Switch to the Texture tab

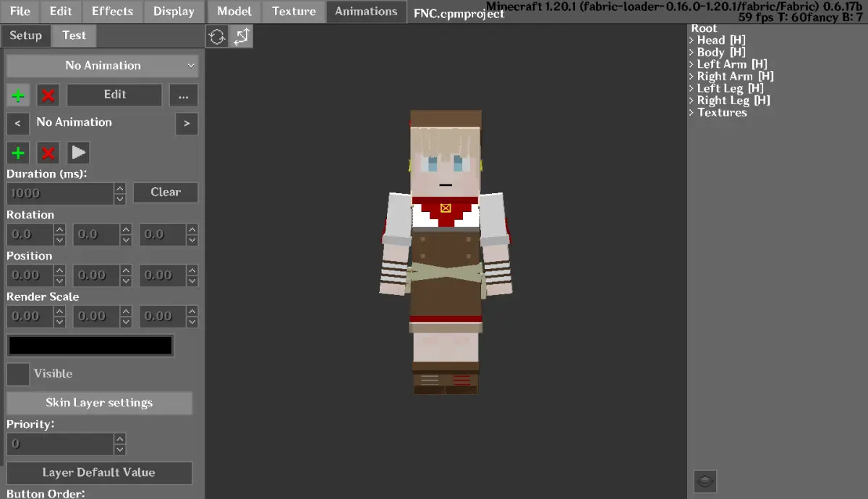coord(294,11)
